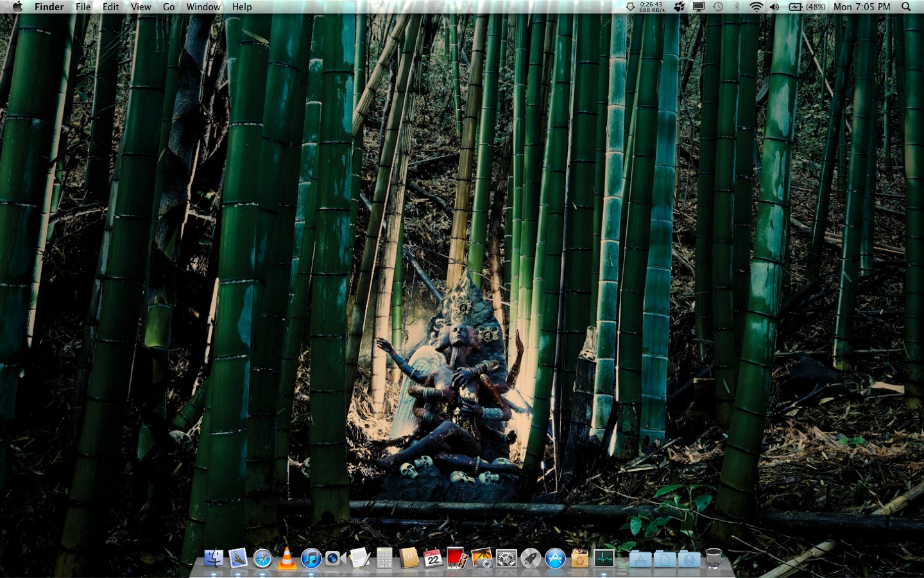Launch Calculator from the Dock
Screen dimensions: 924x578
pos(384,558)
